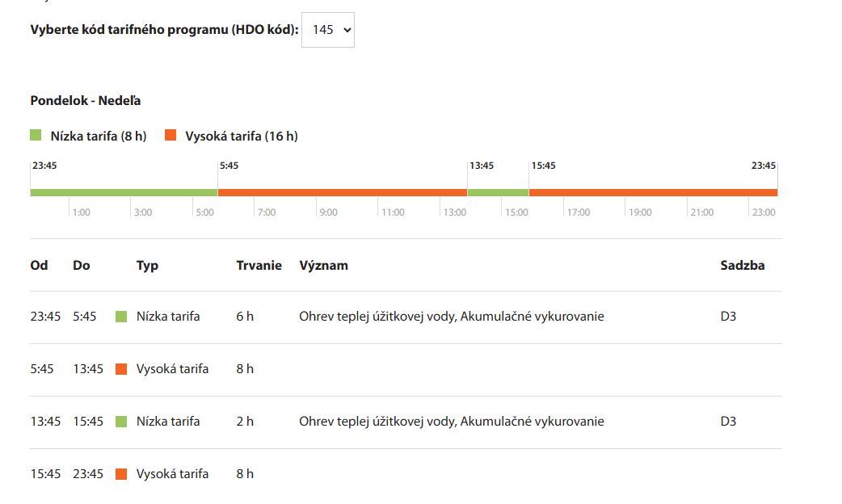Click the Typ column header
Image resolution: width=842 pixels, height=504 pixels.
coord(147,265)
